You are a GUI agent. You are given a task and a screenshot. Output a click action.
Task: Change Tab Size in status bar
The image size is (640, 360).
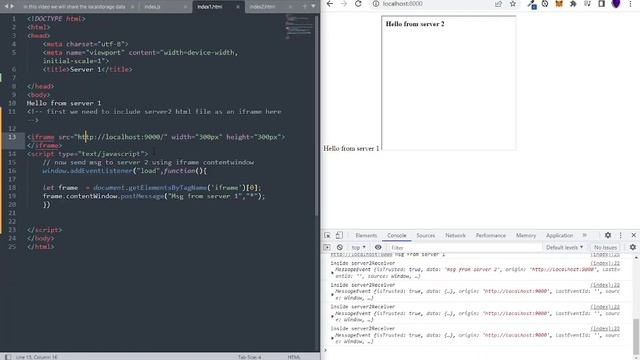coord(249,357)
